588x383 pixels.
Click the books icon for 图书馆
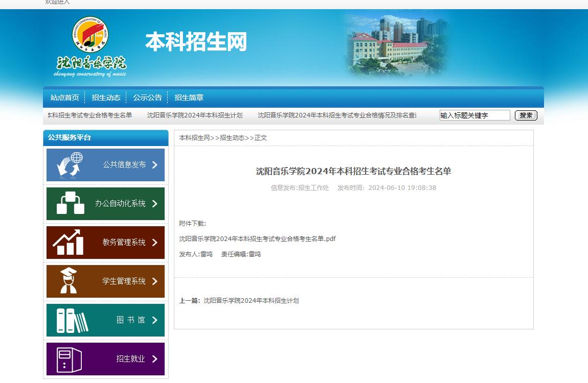(72, 320)
